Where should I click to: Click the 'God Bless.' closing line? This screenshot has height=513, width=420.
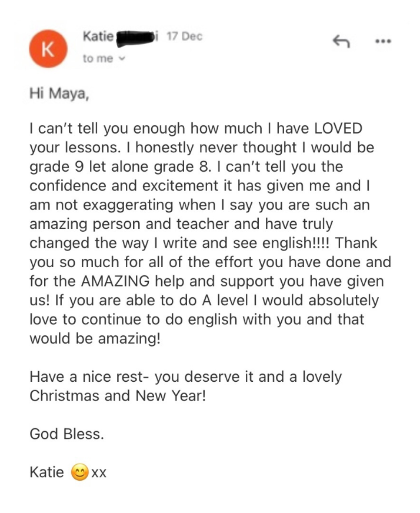pyautogui.click(x=66, y=434)
